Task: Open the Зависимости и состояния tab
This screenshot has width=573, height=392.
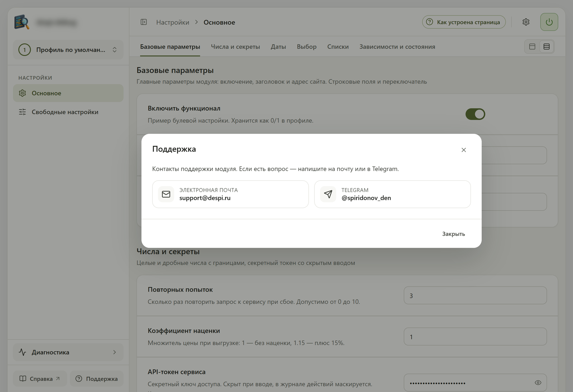Action: click(x=397, y=47)
